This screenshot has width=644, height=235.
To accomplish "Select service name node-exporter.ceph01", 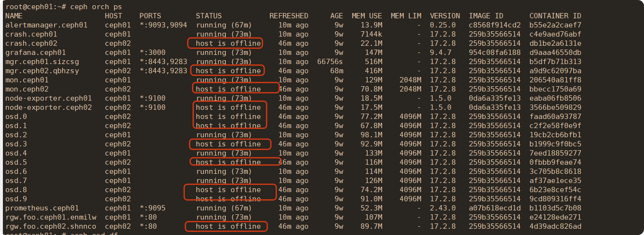I will [x=49, y=98].
